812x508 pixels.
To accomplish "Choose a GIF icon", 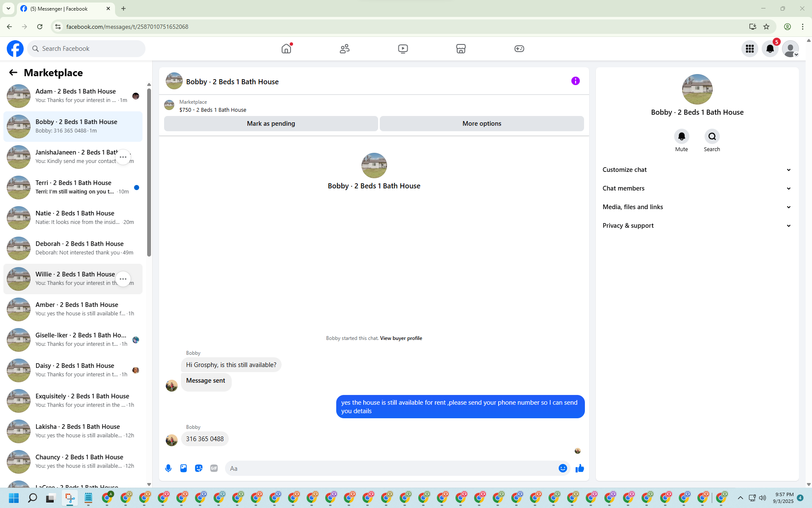I will pos(214,468).
